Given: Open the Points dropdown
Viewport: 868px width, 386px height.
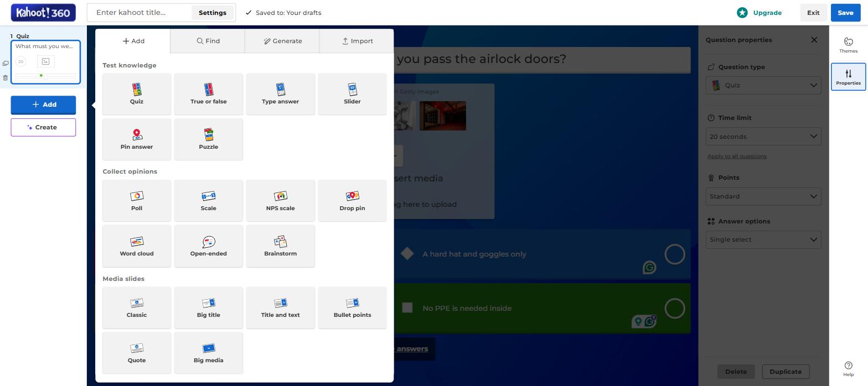Looking at the screenshot, I should coord(763,196).
